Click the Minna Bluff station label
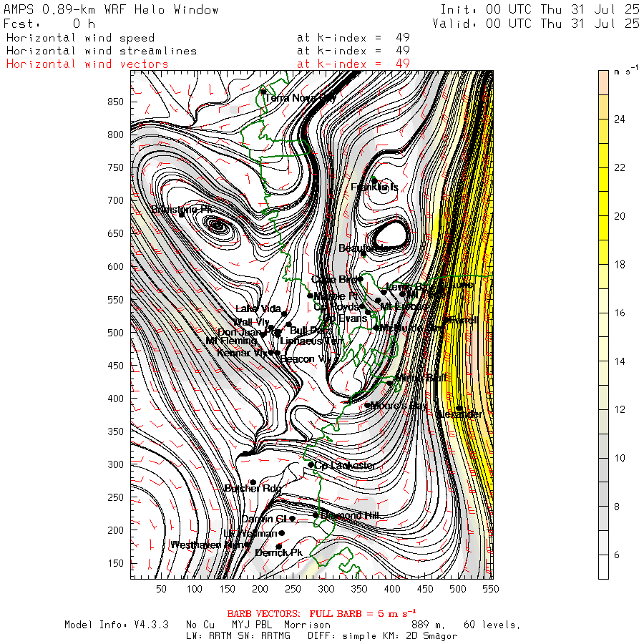The image size is (644, 644). (421, 377)
